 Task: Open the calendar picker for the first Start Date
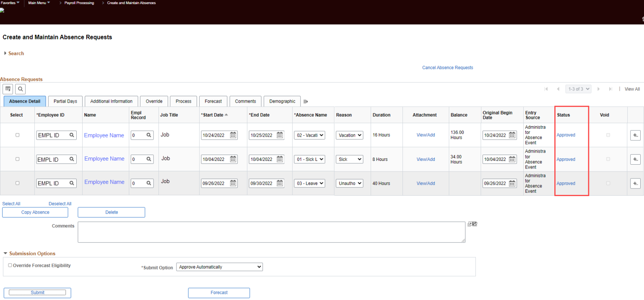click(234, 135)
